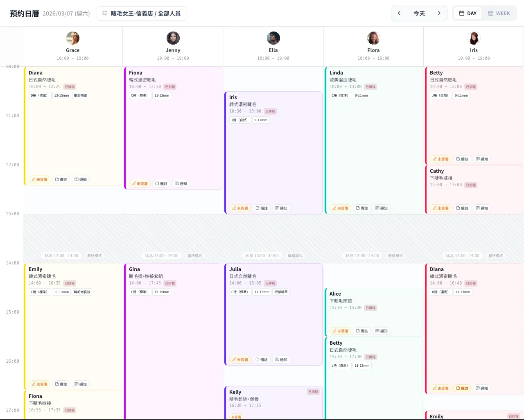
Task: Click notify icon on Cathy's appointment
Action: (x=482, y=208)
